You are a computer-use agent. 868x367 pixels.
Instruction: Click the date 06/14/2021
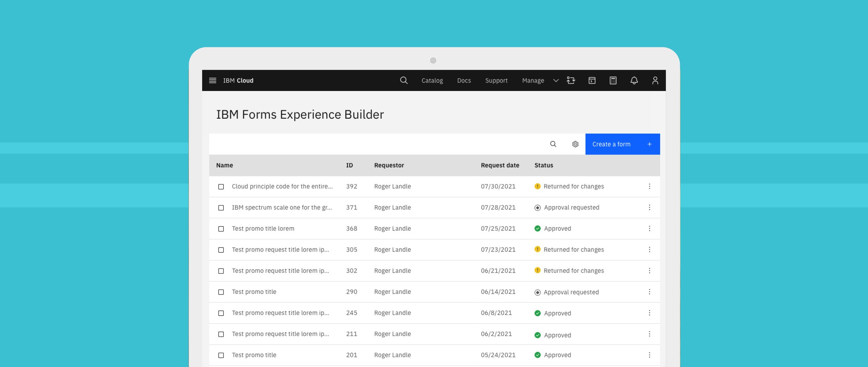point(498,292)
